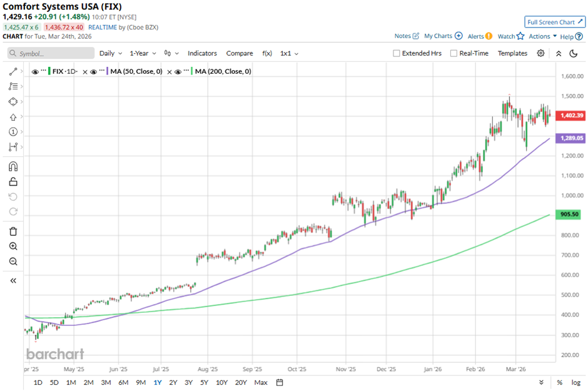The image size is (588, 391).
Task: Open the f(x) expressions menu
Action: [x=267, y=53]
